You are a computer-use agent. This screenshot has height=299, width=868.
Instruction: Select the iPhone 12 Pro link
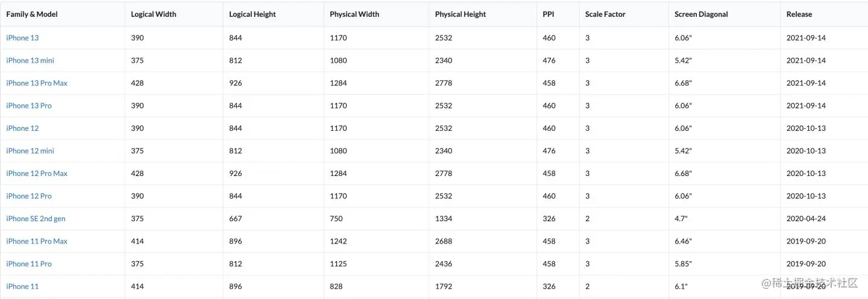(x=29, y=196)
